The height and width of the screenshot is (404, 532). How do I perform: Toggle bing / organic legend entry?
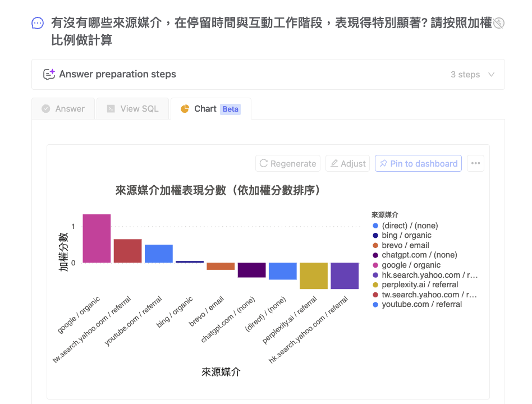pos(402,236)
